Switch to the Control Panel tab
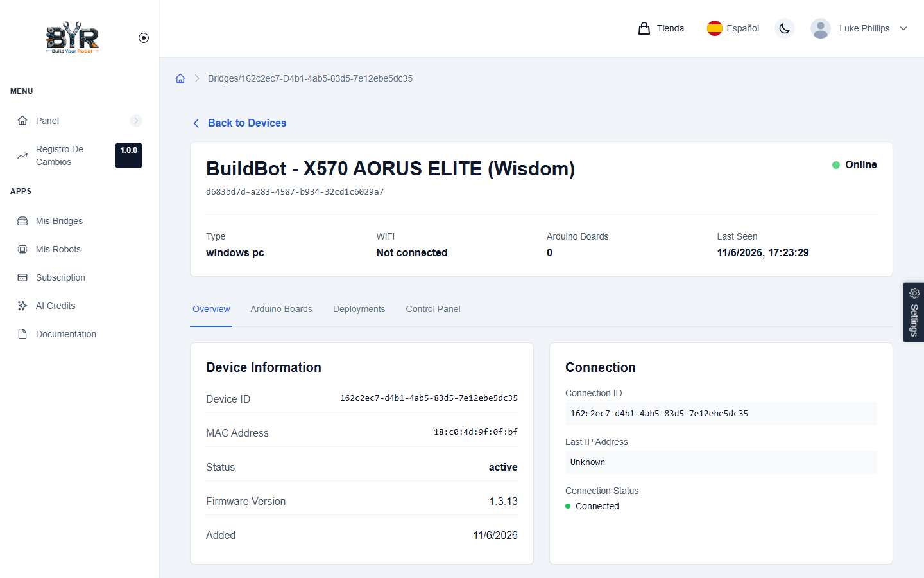924x578 pixels. pyautogui.click(x=433, y=309)
